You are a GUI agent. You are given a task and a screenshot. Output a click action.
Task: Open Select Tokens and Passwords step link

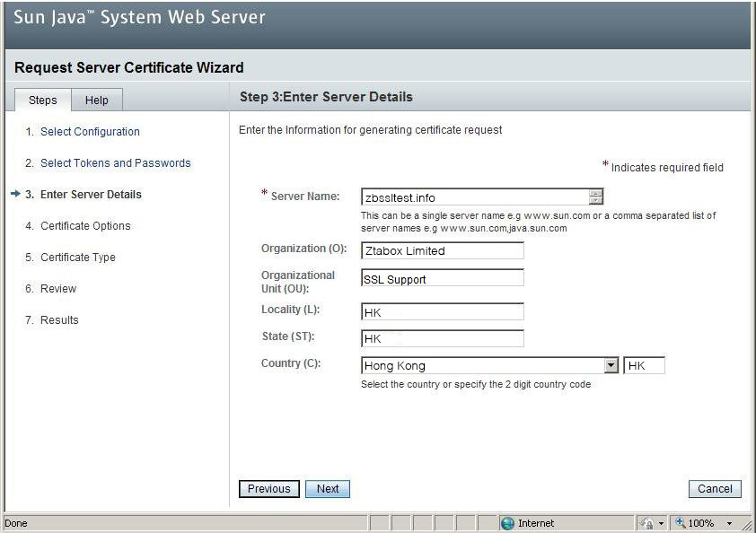click(115, 163)
